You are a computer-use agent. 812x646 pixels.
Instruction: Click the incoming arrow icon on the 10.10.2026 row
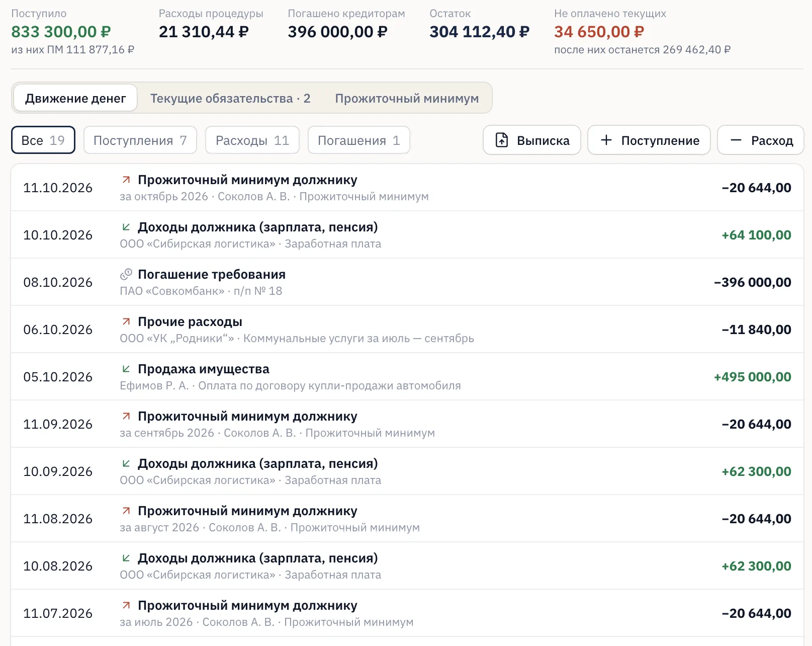pos(126,227)
